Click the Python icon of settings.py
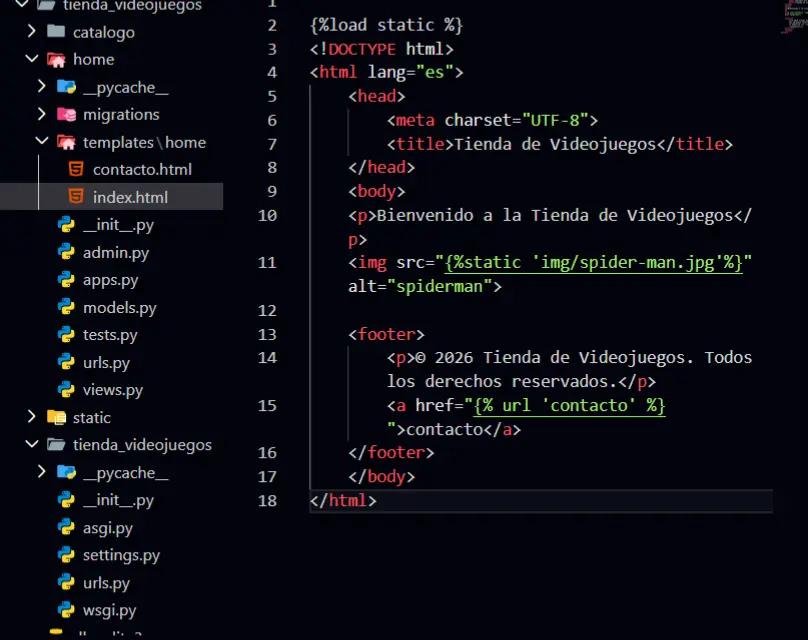This screenshot has height=640, width=808. (x=66, y=555)
